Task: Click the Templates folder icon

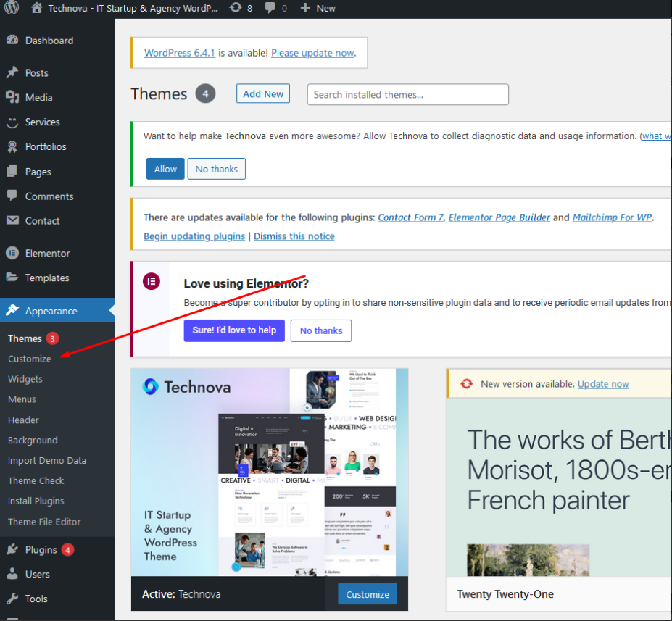Action: pyautogui.click(x=12, y=277)
